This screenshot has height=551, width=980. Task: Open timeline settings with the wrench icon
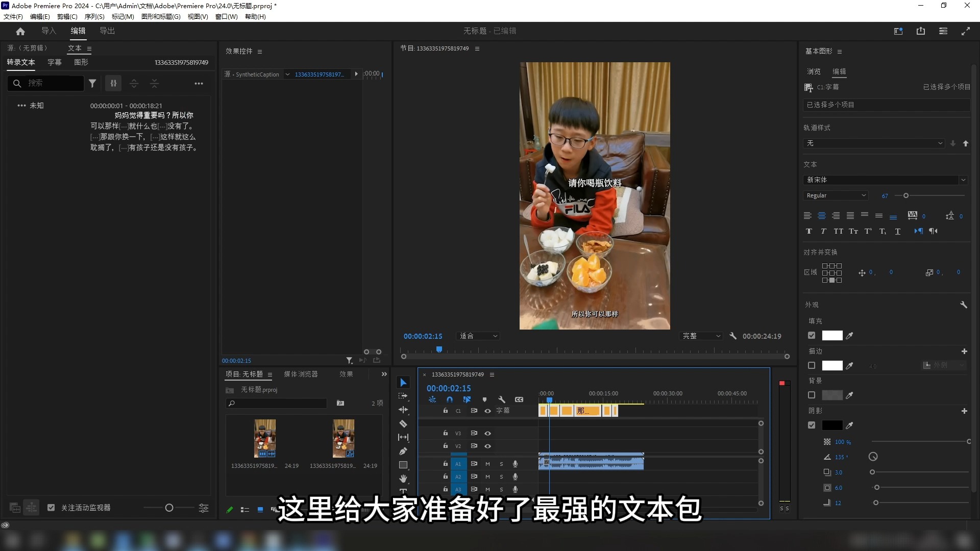tap(502, 400)
